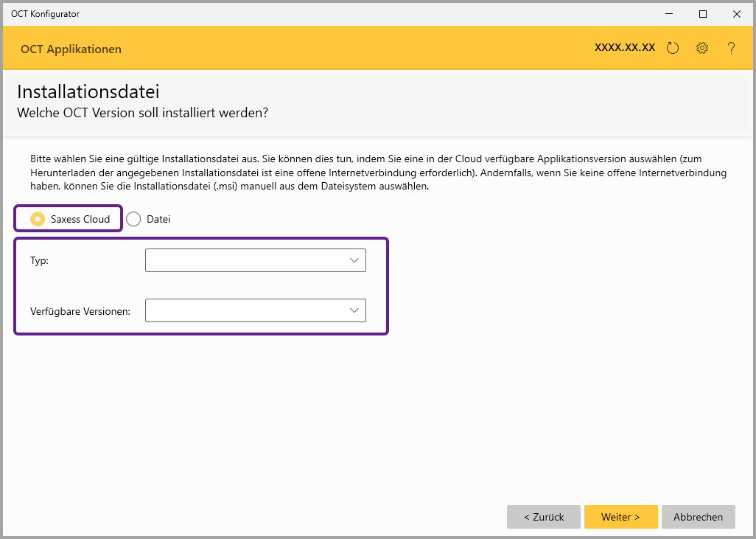This screenshot has width=756, height=539.
Task: Open help with the question mark icon
Action: 731,48
